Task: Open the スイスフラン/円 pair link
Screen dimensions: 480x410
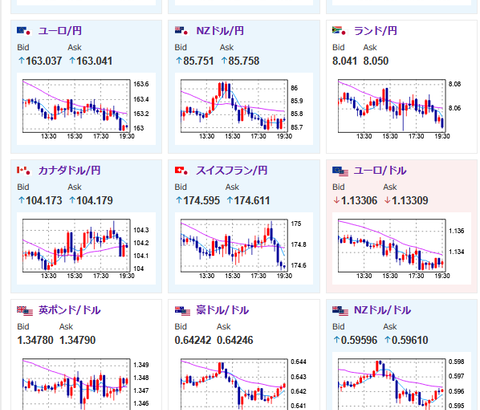Action: pos(232,171)
